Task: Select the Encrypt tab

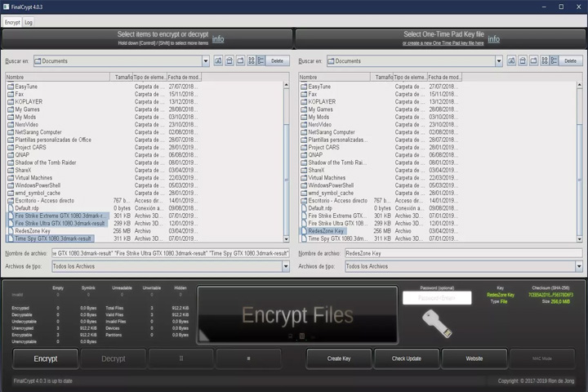Action: tap(12, 23)
